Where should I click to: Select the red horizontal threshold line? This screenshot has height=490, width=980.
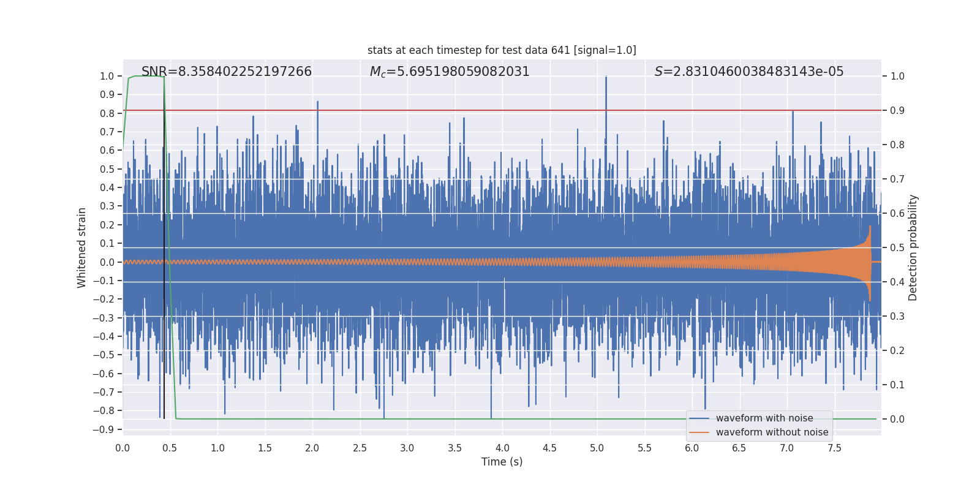click(502, 110)
